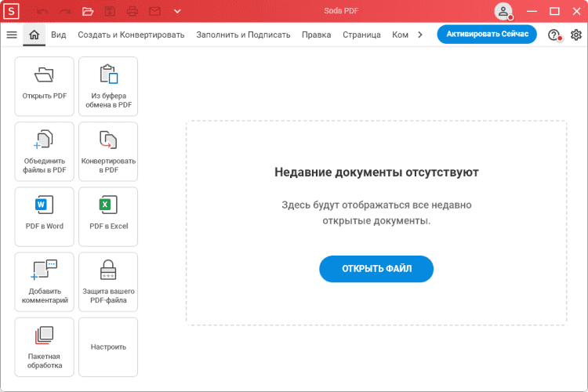Click the redo arrow in title bar
This screenshot has height=392, width=588.
[65, 11]
